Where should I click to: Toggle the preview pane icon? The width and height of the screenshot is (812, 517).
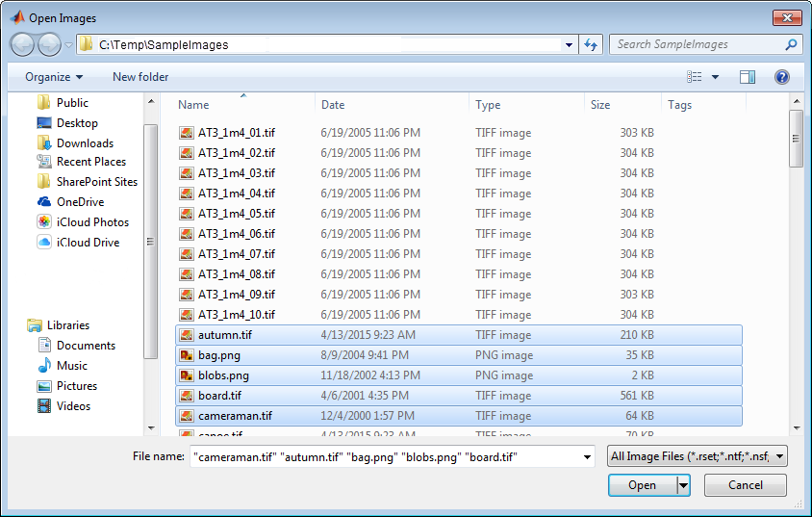(x=747, y=77)
